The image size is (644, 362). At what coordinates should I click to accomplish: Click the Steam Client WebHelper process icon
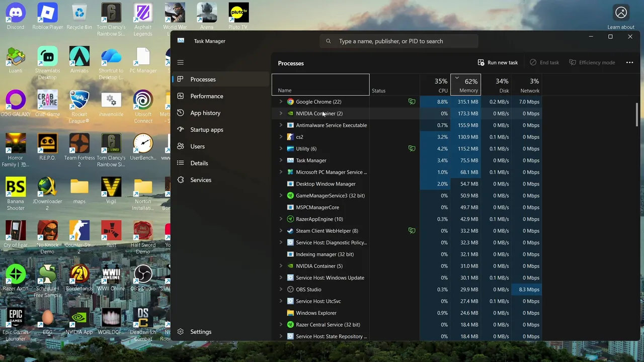tap(290, 231)
